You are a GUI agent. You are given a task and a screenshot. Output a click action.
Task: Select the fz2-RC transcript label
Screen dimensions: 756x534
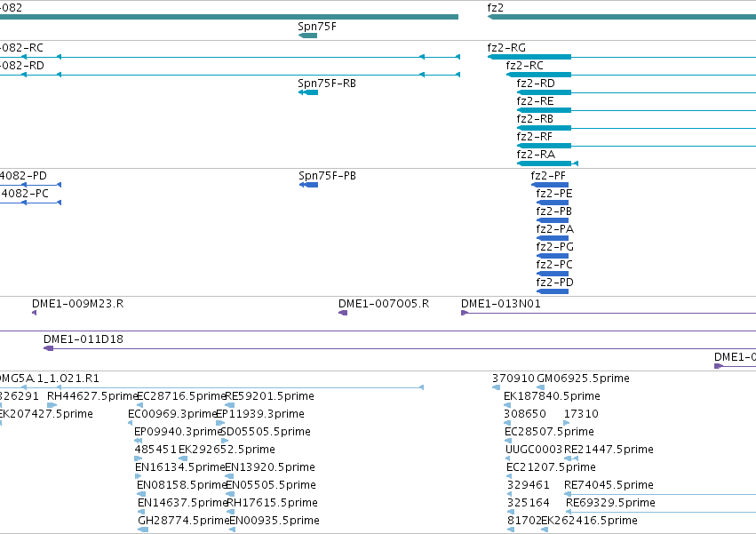pos(524,66)
